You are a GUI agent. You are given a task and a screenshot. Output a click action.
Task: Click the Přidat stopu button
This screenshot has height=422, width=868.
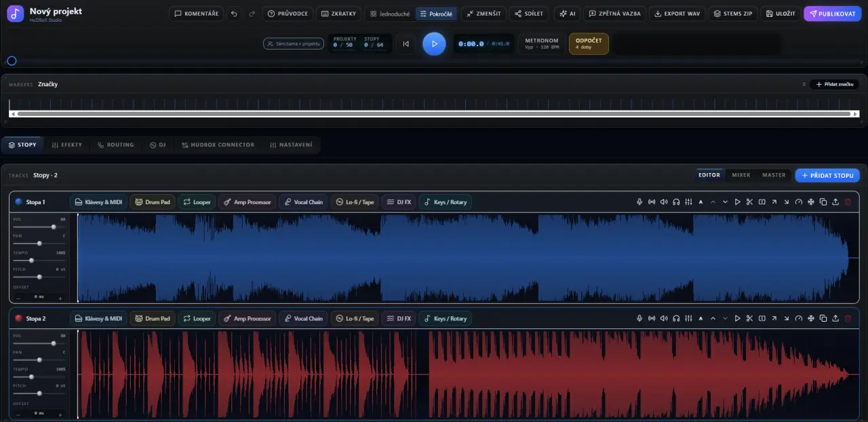coord(827,175)
